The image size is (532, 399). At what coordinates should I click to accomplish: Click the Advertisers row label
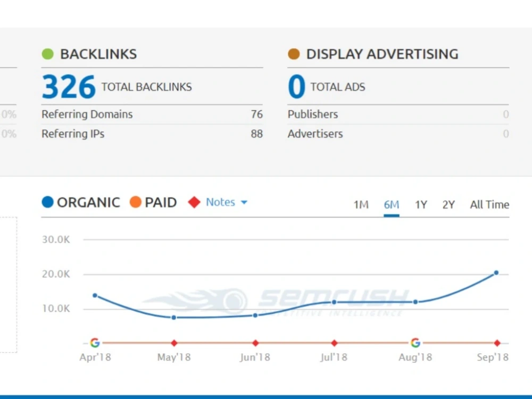tap(315, 134)
